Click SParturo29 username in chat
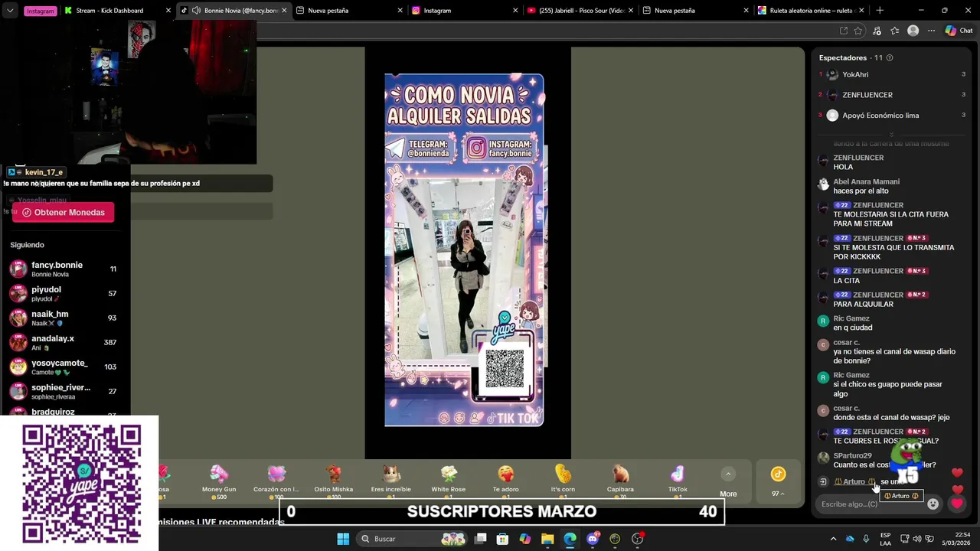This screenshot has height=551, width=980. pyautogui.click(x=852, y=455)
